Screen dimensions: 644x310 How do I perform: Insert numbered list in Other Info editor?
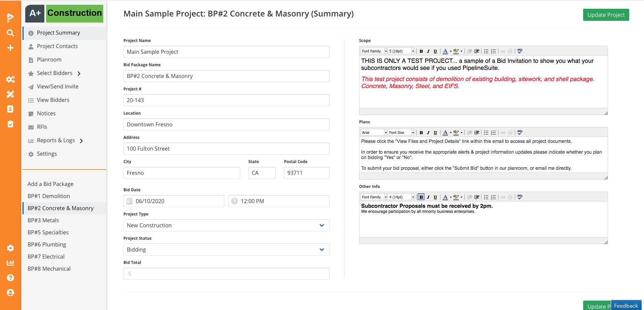point(493,197)
